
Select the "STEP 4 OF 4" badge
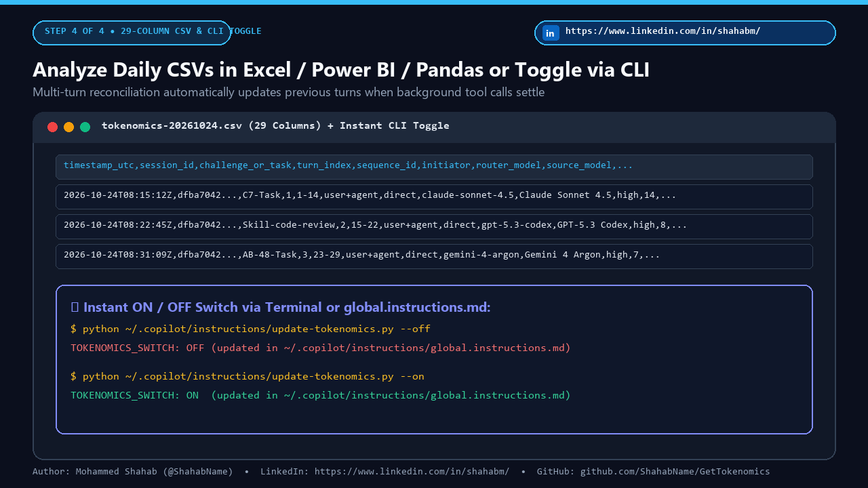pos(132,33)
